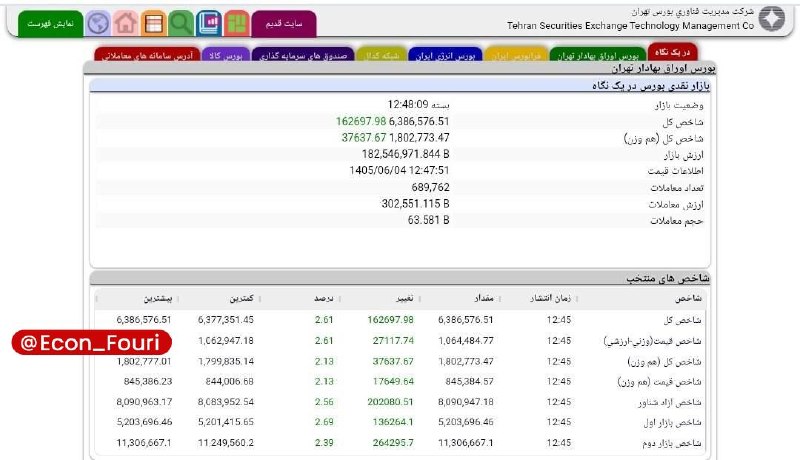Sort by the درصد column header
The height and width of the screenshot is (460, 800).
click(x=323, y=298)
